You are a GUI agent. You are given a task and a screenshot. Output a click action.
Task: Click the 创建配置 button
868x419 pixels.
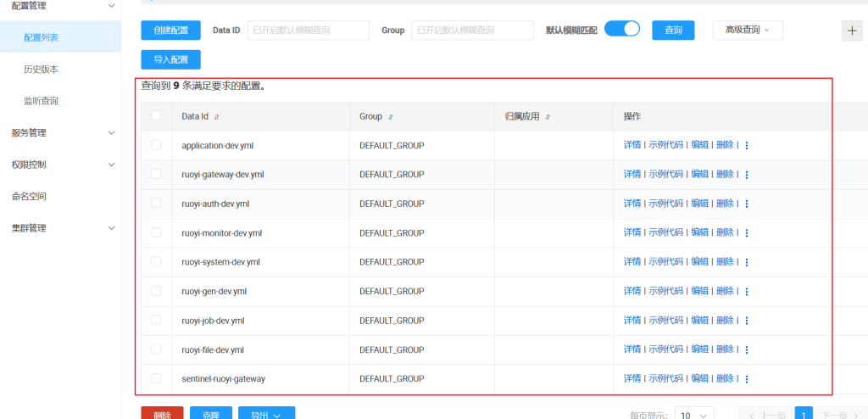170,30
